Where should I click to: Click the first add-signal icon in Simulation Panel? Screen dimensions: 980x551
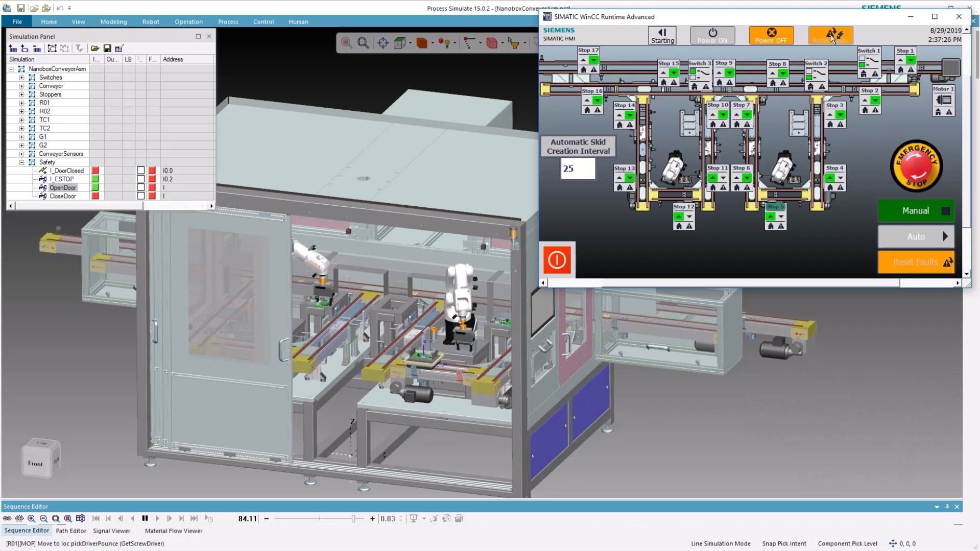coord(13,49)
